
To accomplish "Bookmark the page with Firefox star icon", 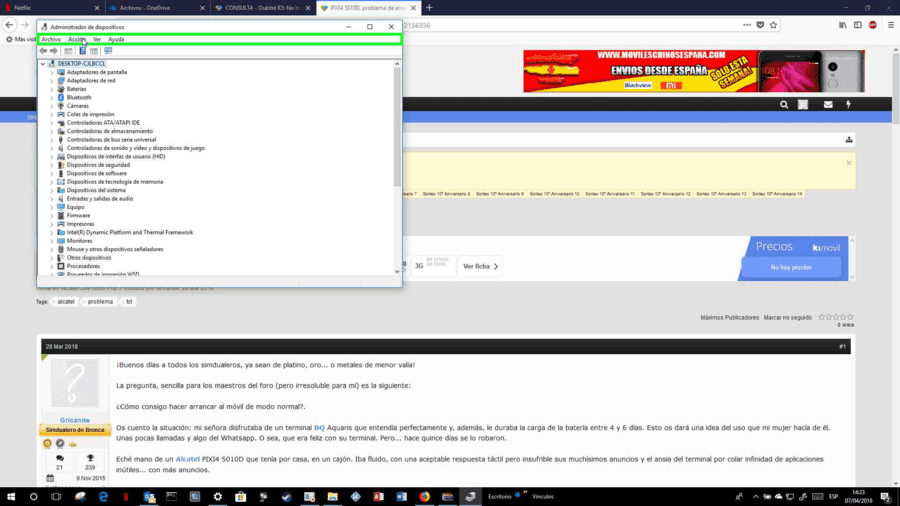I will [x=774, y=25].
